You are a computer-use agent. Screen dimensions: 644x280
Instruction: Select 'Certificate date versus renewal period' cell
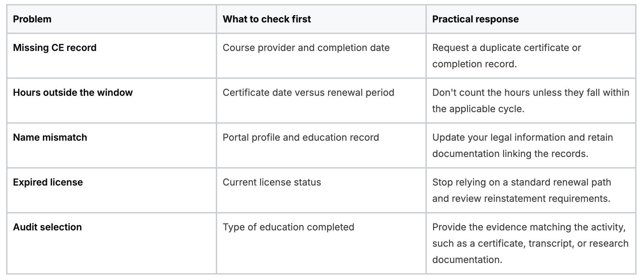(308, 92)
